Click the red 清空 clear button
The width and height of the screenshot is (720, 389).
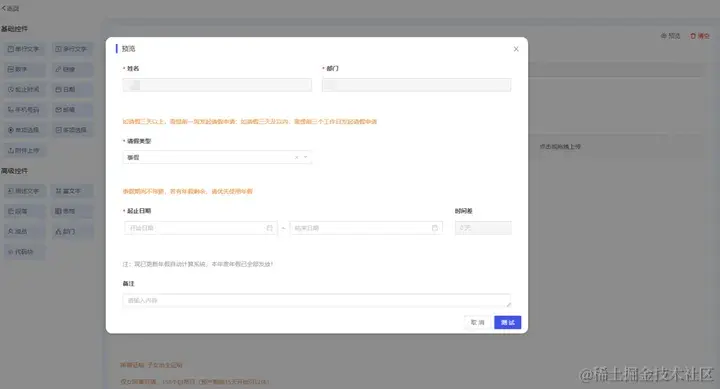pos(700,36)
